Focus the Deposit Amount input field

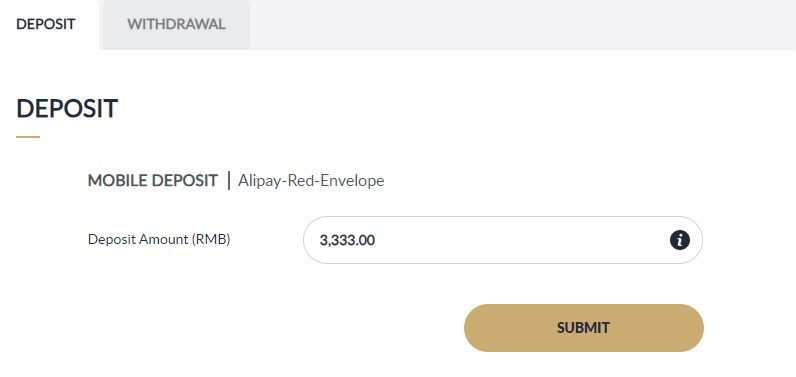pyautogui.click(x=503, y=240)
